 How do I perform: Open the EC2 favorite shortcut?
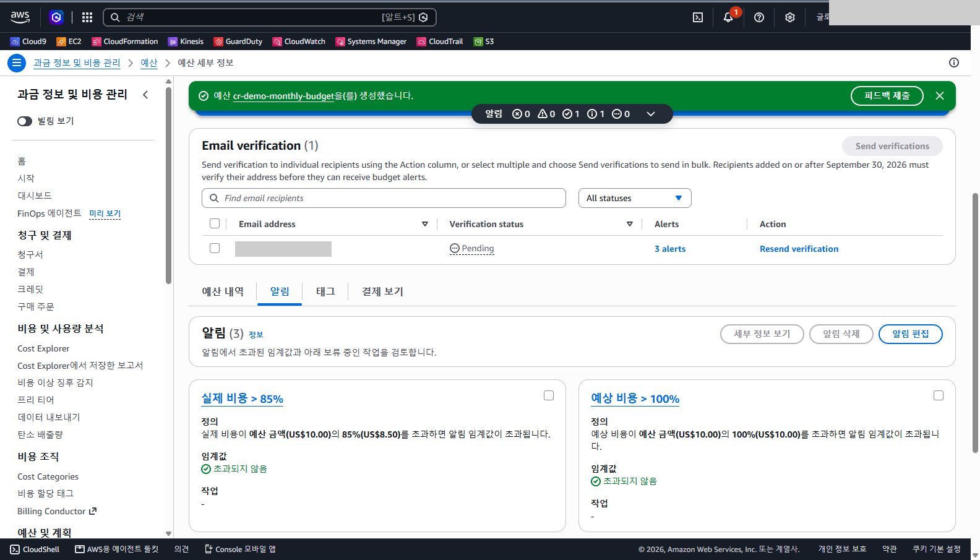pyautogui.click(x=69, y=41)
